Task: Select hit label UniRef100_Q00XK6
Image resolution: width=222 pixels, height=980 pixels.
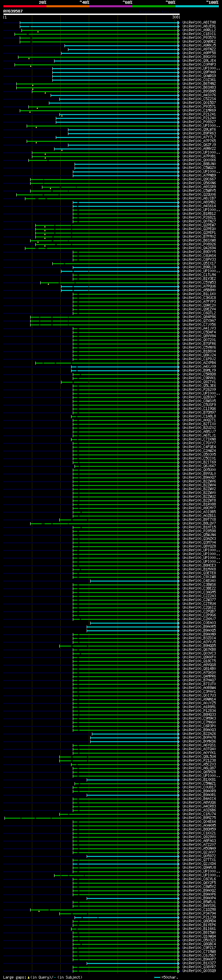Action: point(199,160)
